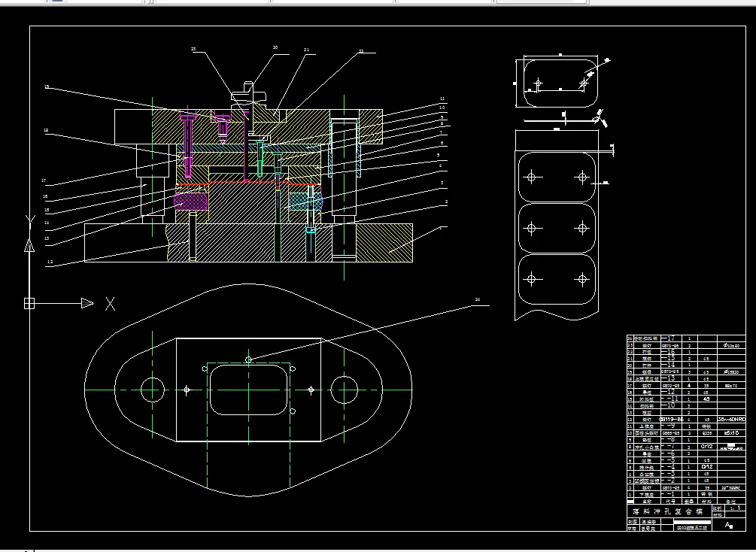756x552 pixels.
Task: Select balloon number 22 above the section view
Action: (360, 51)
